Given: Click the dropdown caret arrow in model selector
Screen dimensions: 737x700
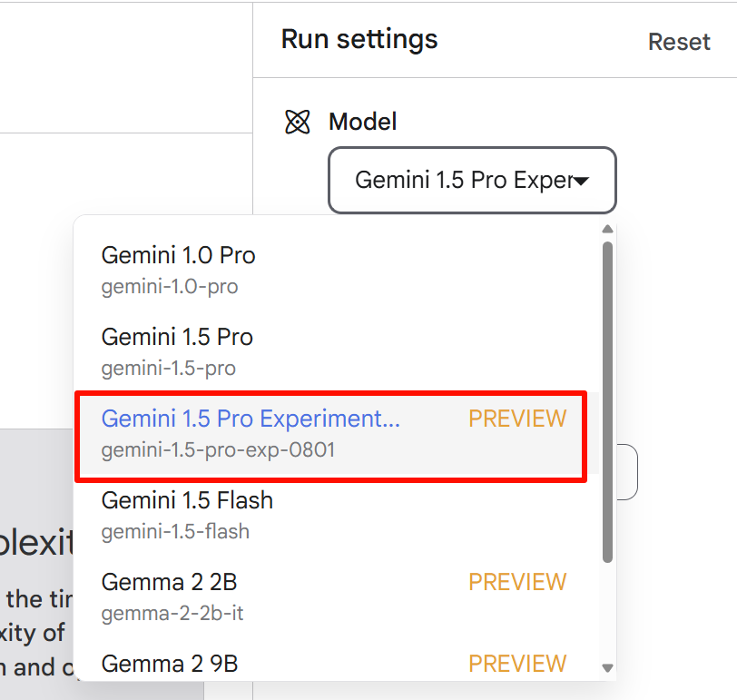Looking at the screenshot, I should point(581,181).
